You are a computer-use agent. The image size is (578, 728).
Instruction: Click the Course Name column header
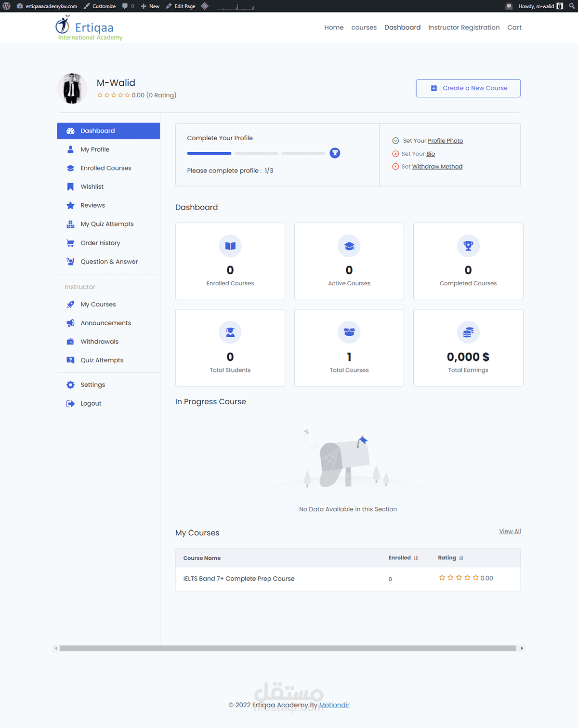[202, 558]
